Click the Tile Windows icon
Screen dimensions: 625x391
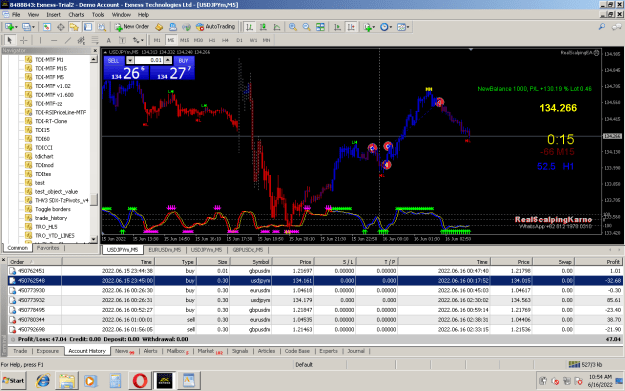point(320,27)
